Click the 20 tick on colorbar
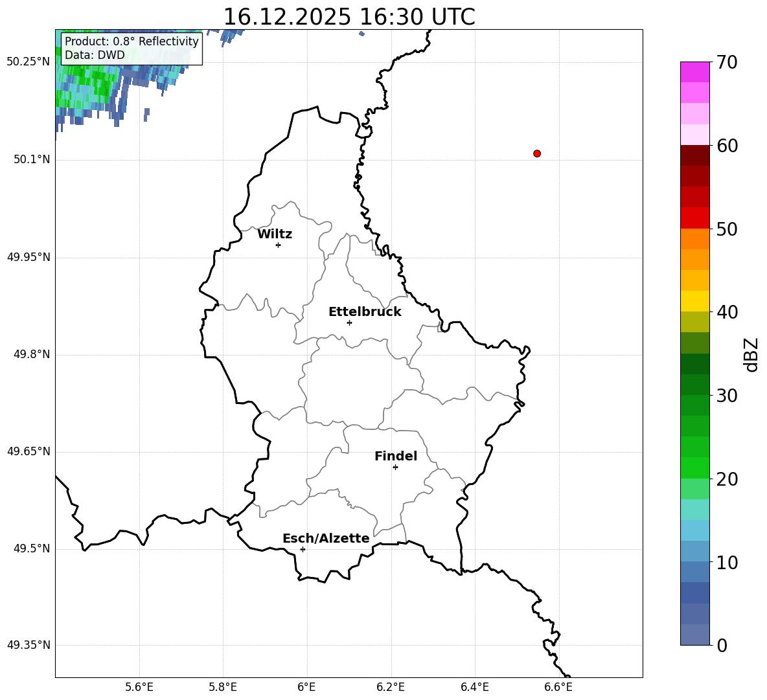The height and width of the screenshot is (700, 767). point(727,479)
